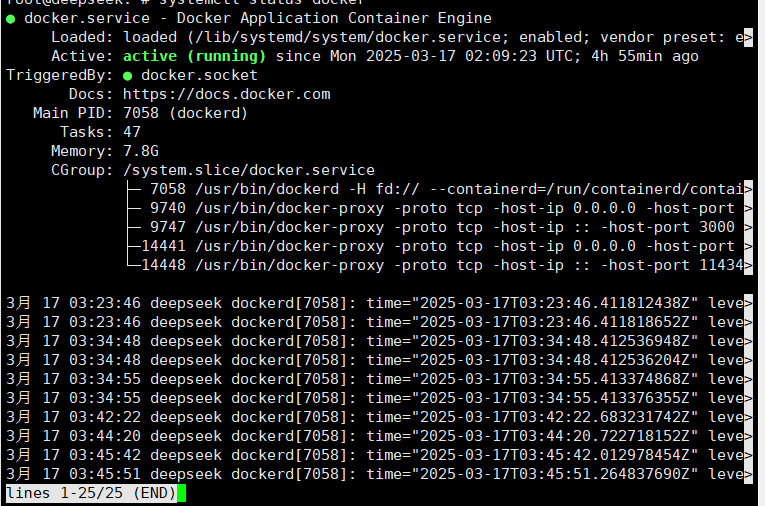Click the CGroup path /system.slice/docker.service
The height and width of the screenshot is (506, 765).
[x=249, y=170]
